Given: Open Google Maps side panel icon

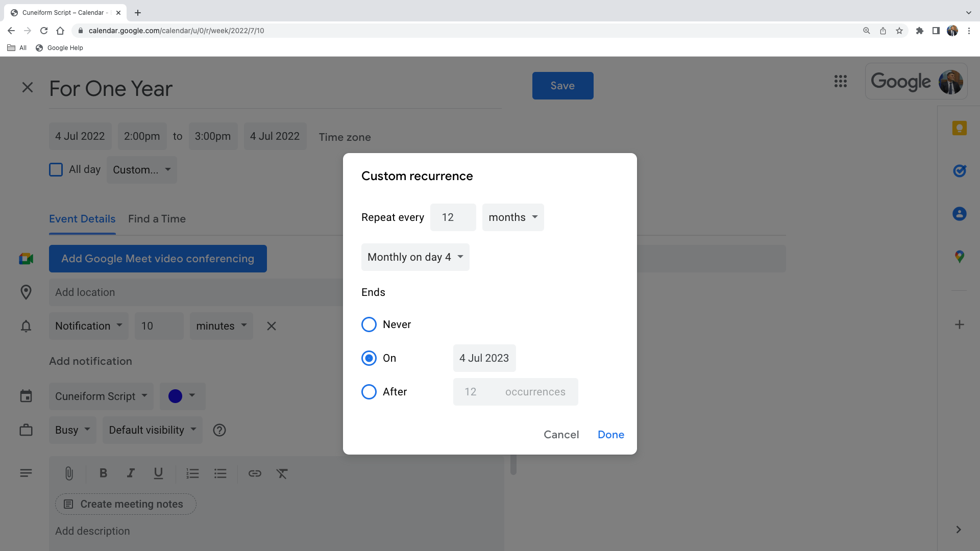Looking at the screenshot, I should coord(959,257).
